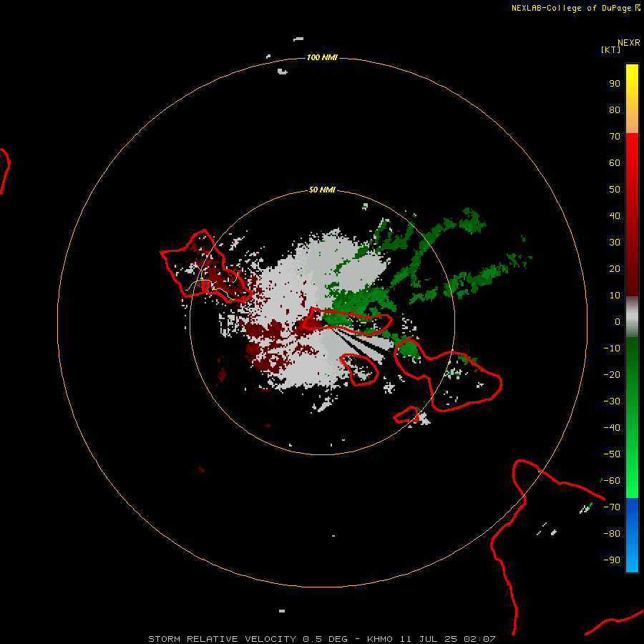Click the positive 60 value on the velocity scale
Viewport: 644px width, 644px height.
[x=615, y=162]
